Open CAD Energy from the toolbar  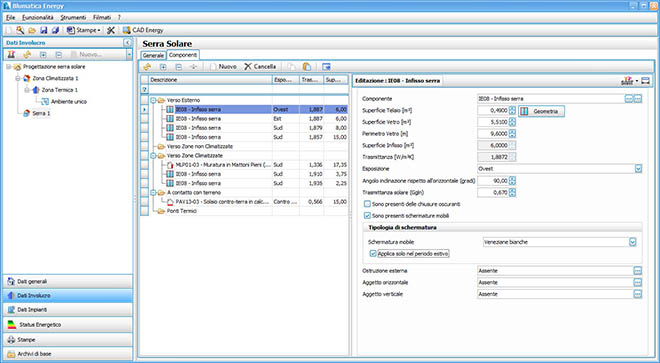tap(143, 30)
